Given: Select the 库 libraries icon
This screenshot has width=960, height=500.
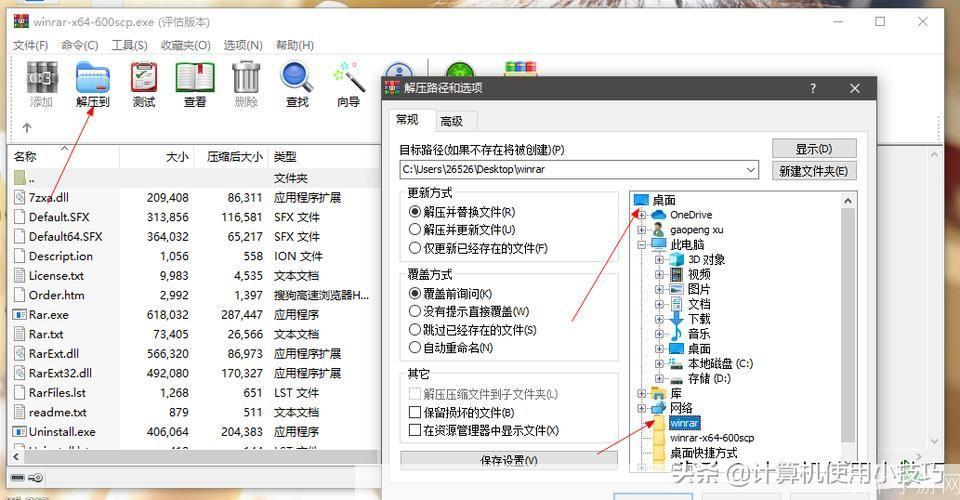Looking at the screenshot, I should pyautogui.click(x=659, y=393).
